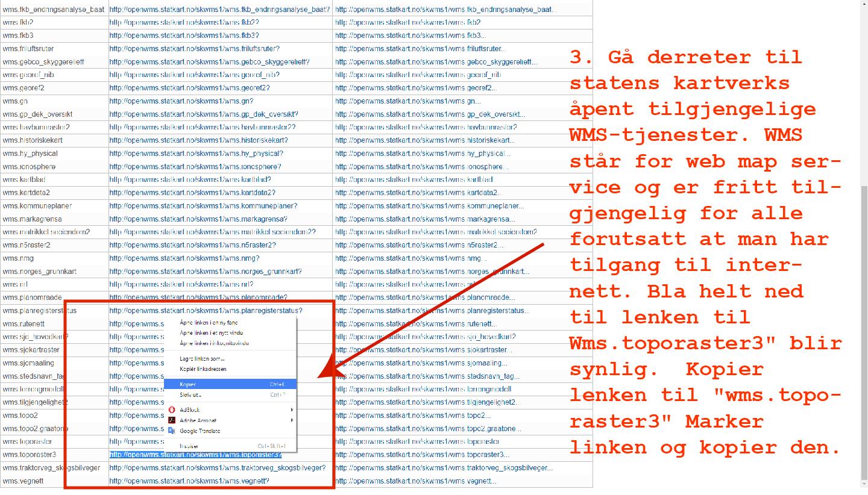Choose "Kopiér linkadressen" from the menu
Image resolution: width=868 pixels, height=495 pixels.
pyautogui.click(x=203, y=369)
